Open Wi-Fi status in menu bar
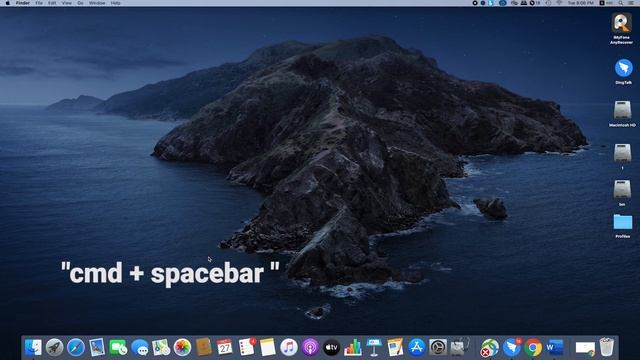The height and width of the screenshot is (360, 640). coord(559,3)
